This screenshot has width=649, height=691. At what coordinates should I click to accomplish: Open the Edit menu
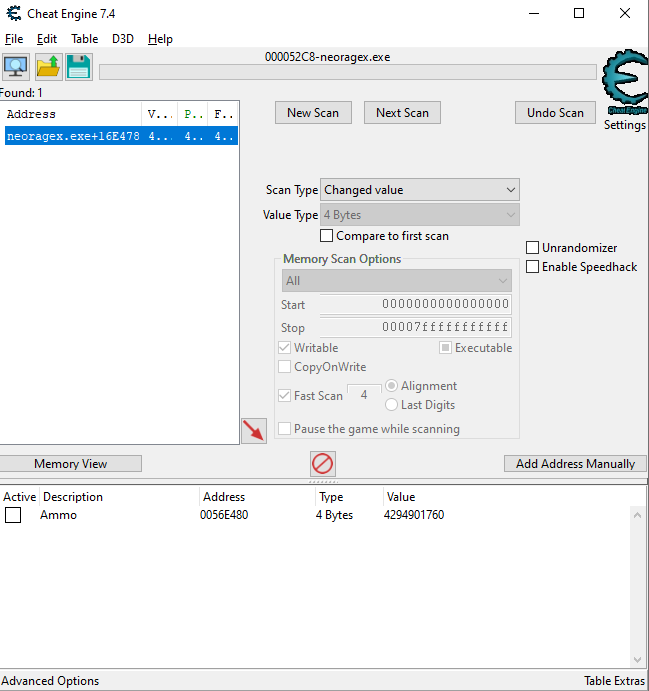click(47, 39)
